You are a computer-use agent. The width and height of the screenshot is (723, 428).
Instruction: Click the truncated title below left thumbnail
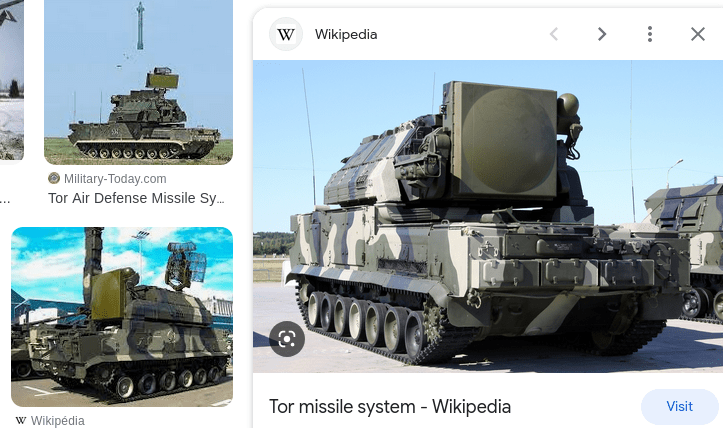pos(5,199)
